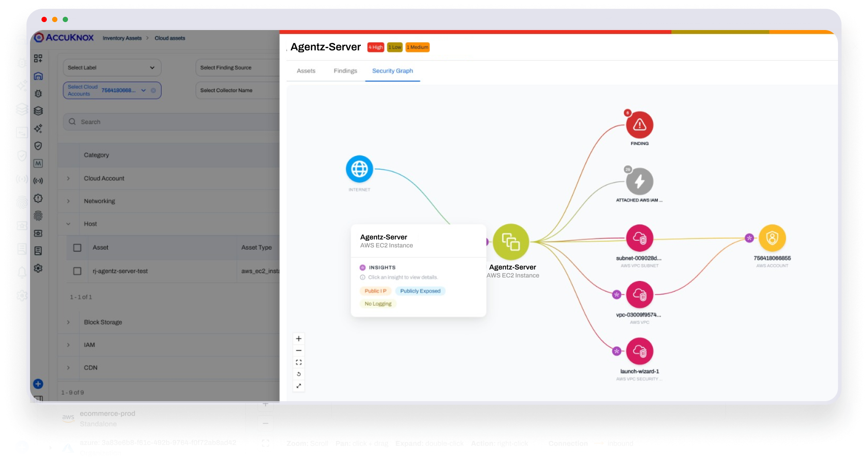Open the dashboard grid icon in sidebar
Viewport: 868px width, 463px height.
(x=38, y=58)
